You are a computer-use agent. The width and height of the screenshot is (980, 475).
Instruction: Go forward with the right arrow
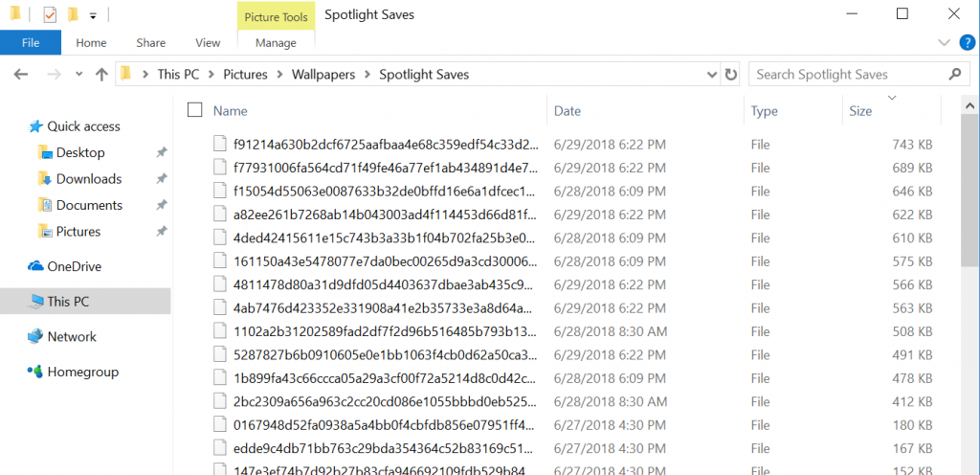coord(55,75)
